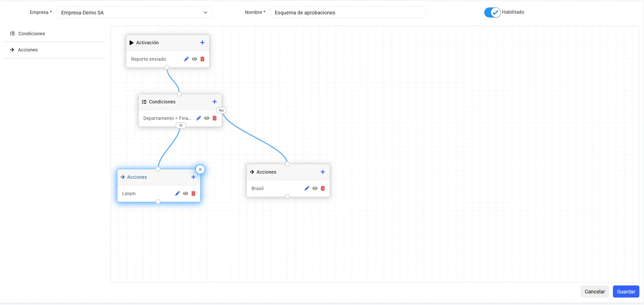Image resolution: width=644 pixels, height=305 pixels.
Task: Click the Condiciones node header in canvas
Action: [x=162, y=102]
